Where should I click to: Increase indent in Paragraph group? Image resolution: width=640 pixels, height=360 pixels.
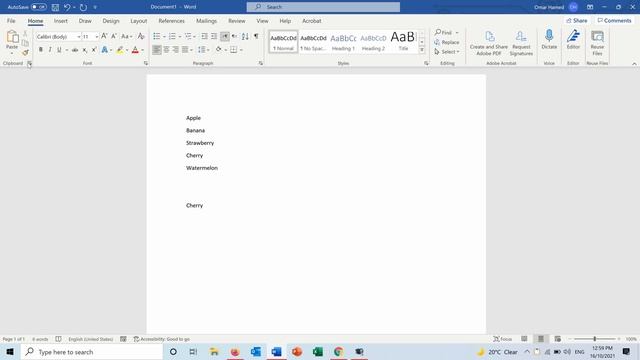(x=214, y=36)
